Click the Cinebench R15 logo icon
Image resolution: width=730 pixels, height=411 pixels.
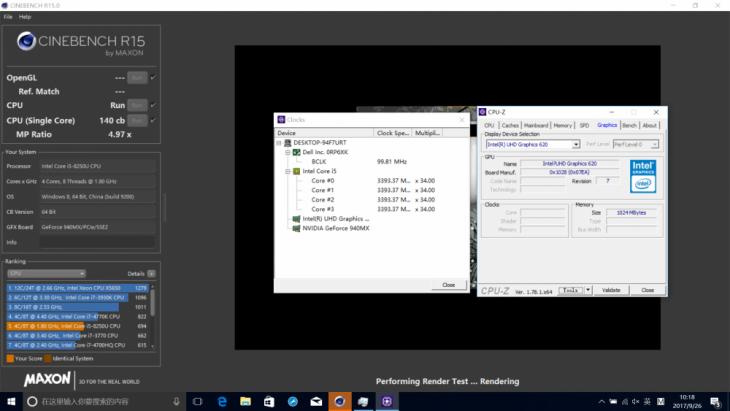pos(27,41)
